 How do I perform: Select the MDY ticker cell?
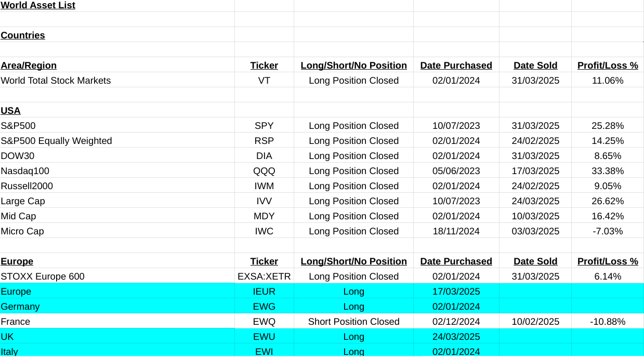(264, 216)
